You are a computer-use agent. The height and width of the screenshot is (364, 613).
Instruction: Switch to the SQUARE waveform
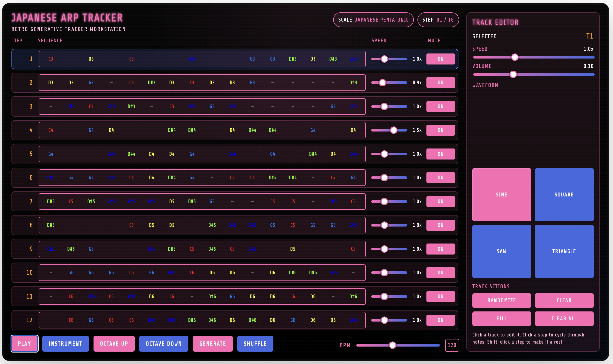pos(564,195)
